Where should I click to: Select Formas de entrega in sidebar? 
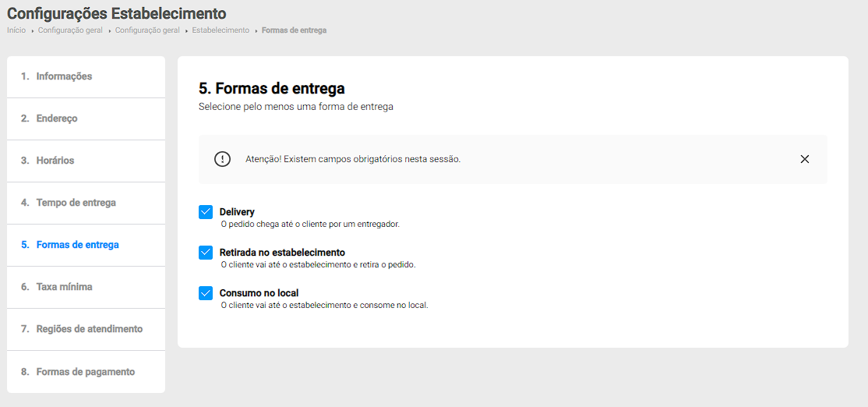77,245
